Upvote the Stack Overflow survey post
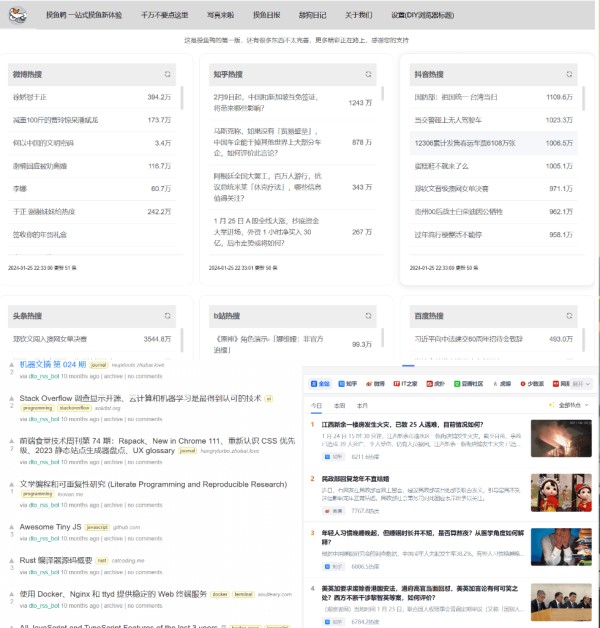This screenshot has width=600, height=628. 12,399
